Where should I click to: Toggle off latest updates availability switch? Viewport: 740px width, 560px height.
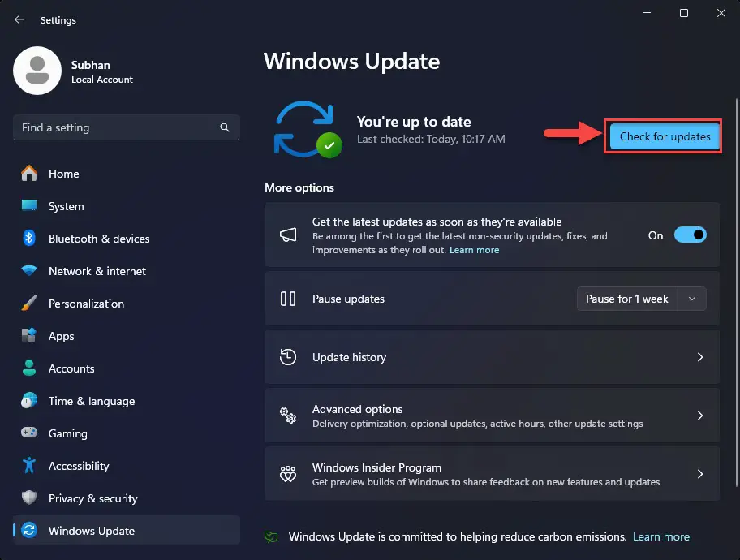pos(691,235)
